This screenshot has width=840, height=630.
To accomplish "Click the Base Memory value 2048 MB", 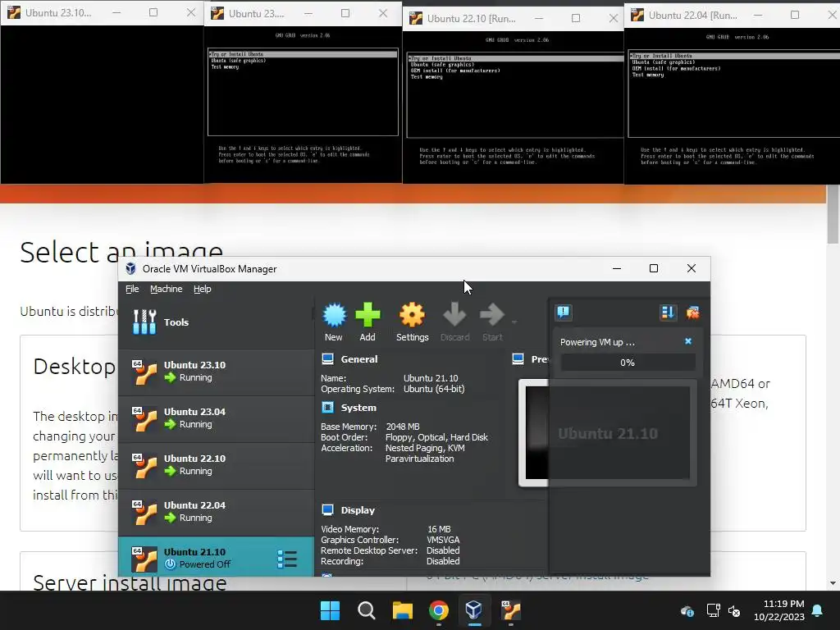I will [x=402, y=427].
